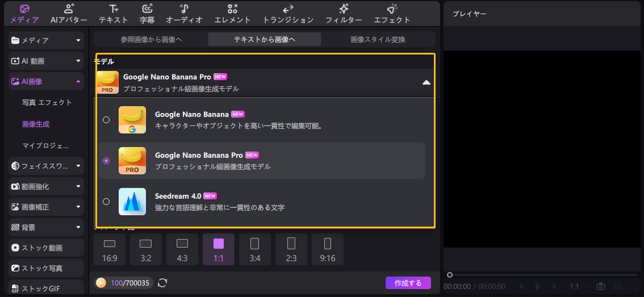Open the player 1:1 zoom dropdown
This screenshot has height=297, width=644.
tap(579, 286)
